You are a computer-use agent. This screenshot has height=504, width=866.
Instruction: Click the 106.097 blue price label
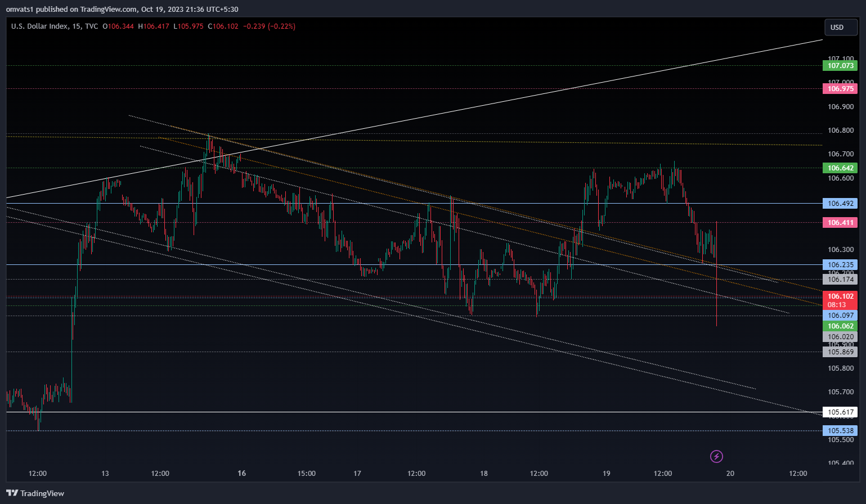click(x=840, y=316)
